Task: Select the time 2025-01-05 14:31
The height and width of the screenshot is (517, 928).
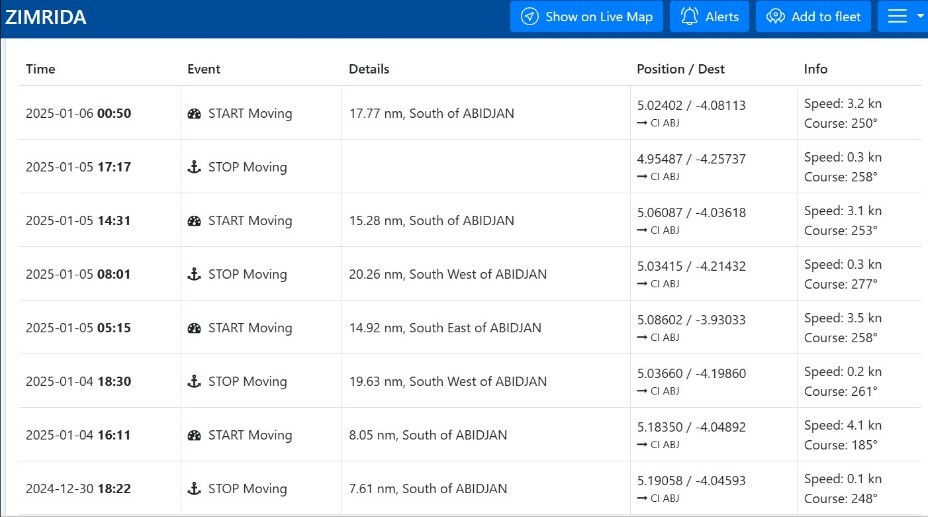Action: pyautogui.click(x=78, y=221)
